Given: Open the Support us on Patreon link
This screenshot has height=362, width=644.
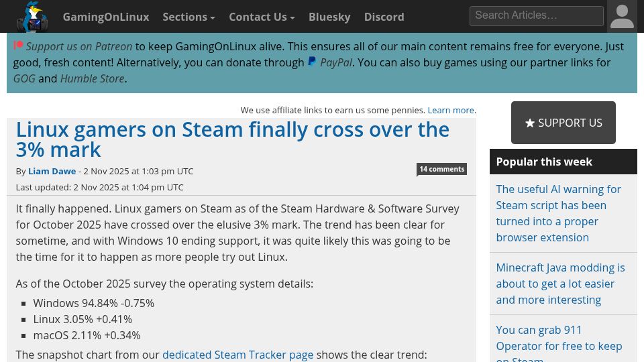Looking at the screenshot, I should [79, 46].
